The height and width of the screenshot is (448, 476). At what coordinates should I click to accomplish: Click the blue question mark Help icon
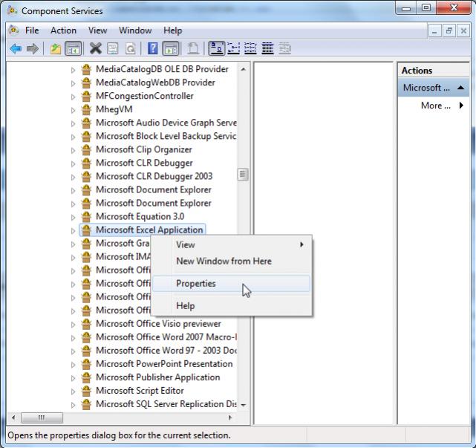coord(153,48)
